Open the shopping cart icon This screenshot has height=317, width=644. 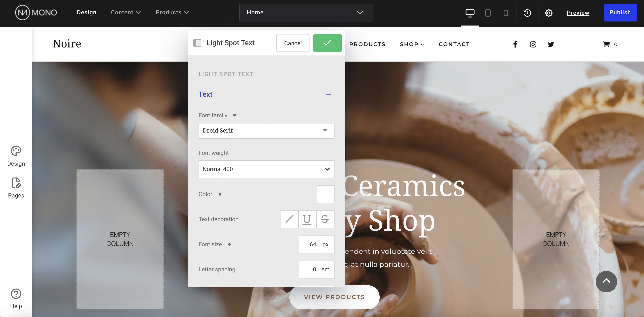pos(606,44)
